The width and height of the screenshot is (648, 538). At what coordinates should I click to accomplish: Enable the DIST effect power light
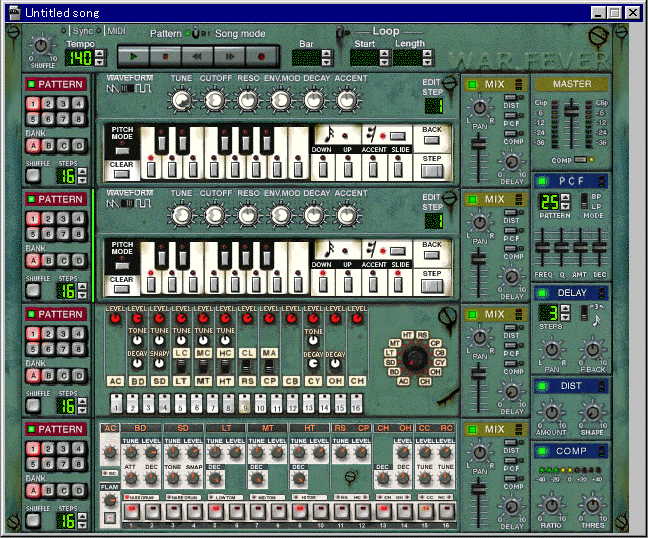click(x=542, y=386)
